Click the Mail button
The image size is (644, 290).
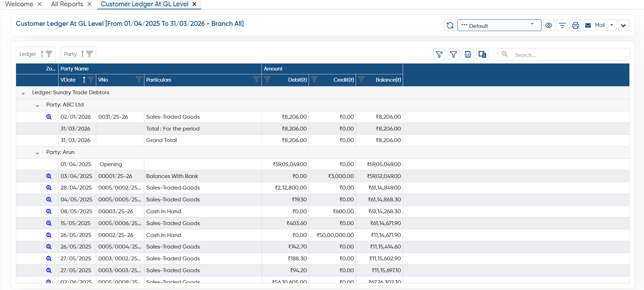tap(595, 25)
